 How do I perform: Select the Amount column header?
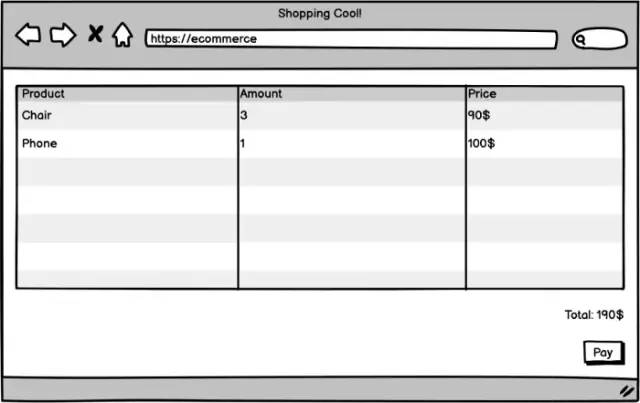coord(261,94)
